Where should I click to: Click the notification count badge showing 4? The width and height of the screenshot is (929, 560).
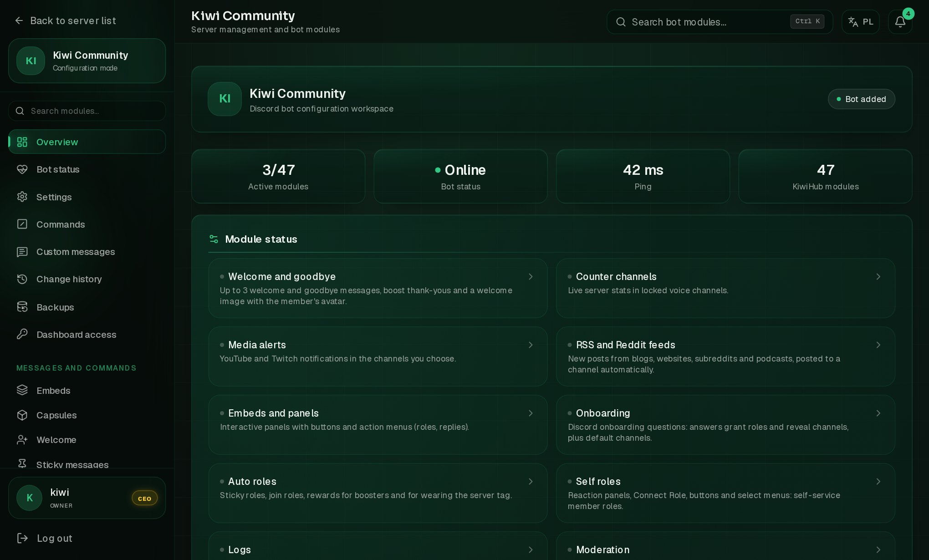(x=908, y=14)
